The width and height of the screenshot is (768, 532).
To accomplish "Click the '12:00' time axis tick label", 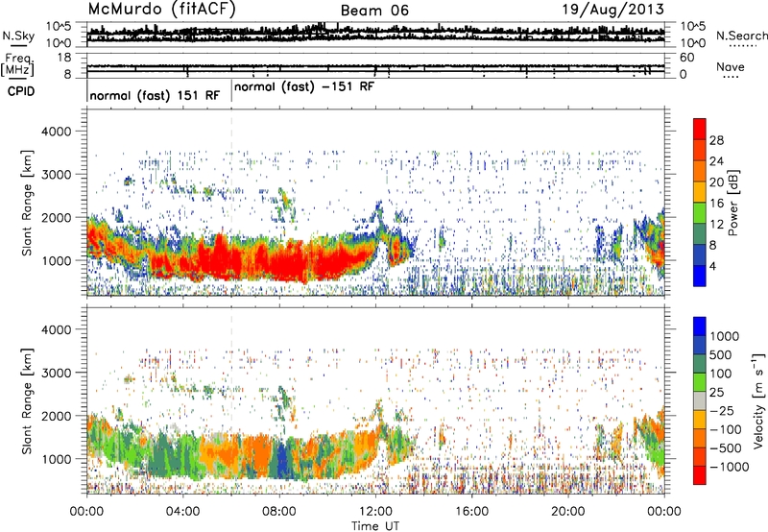I will 375,512.
